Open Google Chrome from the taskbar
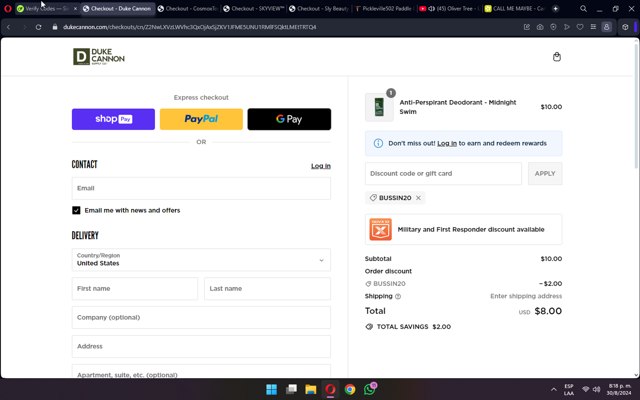This screenshot has height=400, width=640. [x=350, y=389]
